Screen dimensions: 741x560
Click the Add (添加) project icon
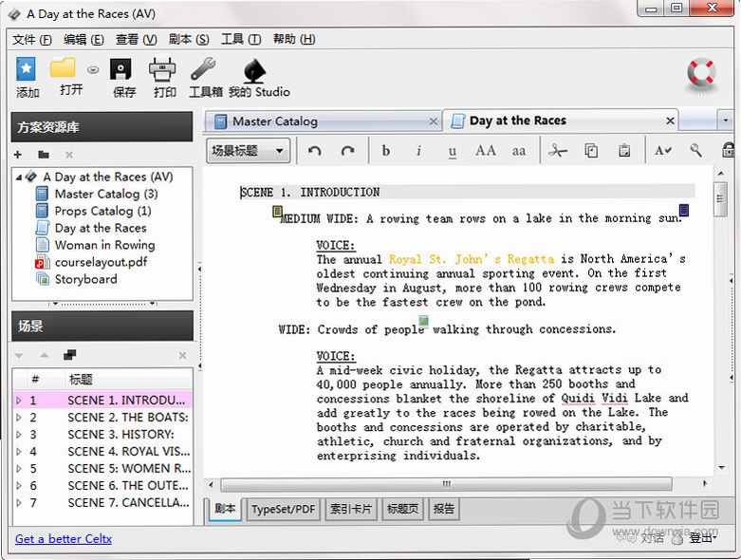click(x=26, y=69)
